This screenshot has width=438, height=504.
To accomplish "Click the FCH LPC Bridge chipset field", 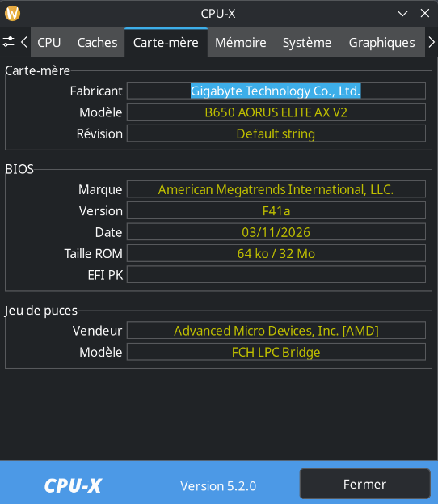I will tap(276, 352).
